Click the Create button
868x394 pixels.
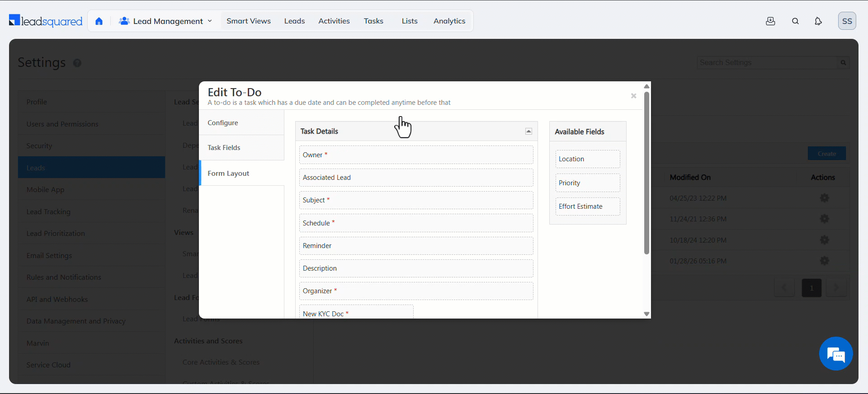click(x=827, y=154)
